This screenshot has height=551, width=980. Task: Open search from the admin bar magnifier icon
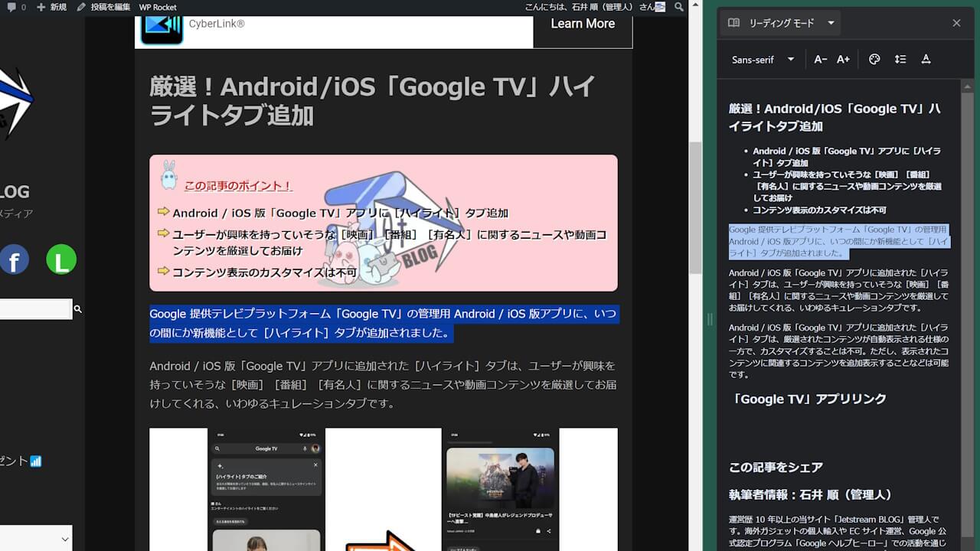pyautogui.click(x=678, y=7)
